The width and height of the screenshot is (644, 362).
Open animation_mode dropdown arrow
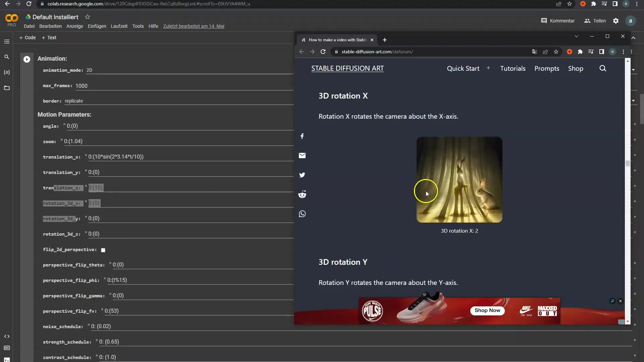[x=633, y=70]
